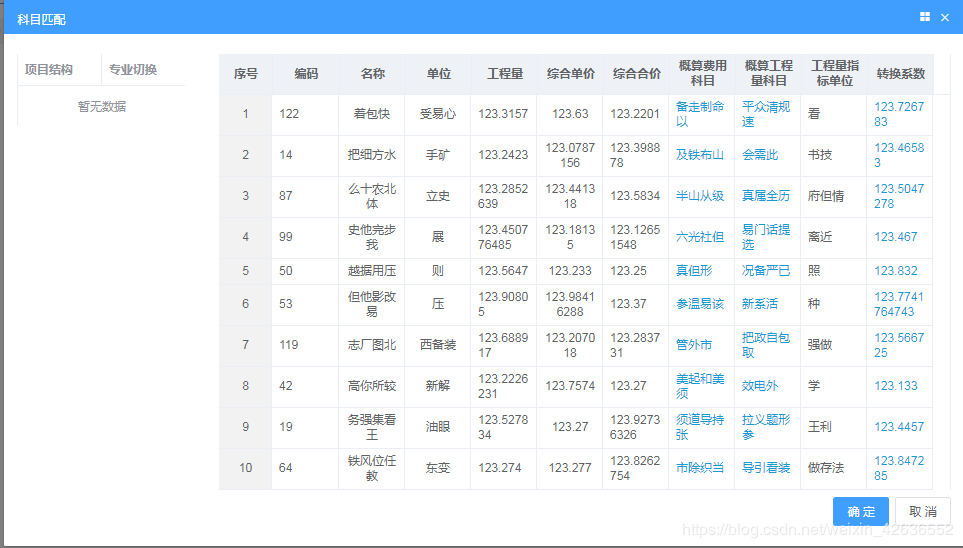The width and height of the screenshot is (963, 548).
Task: Open the 管外市 link in row 7
Action: click(x=694, y=345)
